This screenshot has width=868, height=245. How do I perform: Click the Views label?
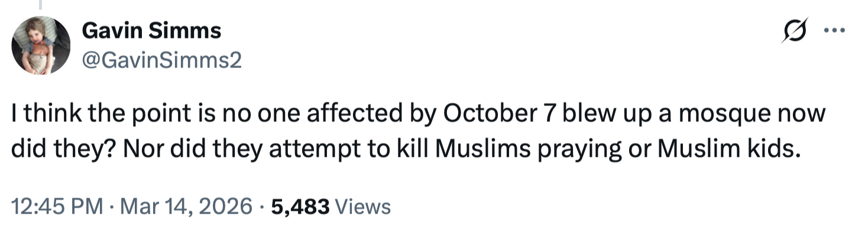click(x=362, y=207)
